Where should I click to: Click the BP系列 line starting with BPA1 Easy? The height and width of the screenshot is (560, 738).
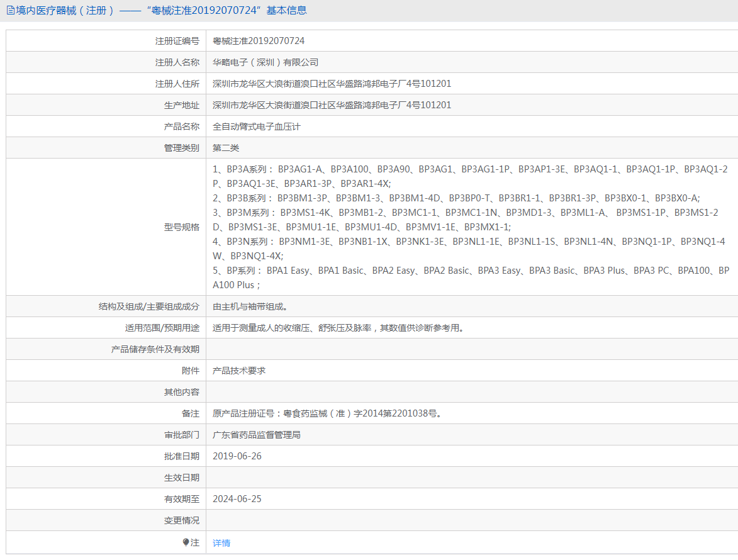[x=471, y=277]
